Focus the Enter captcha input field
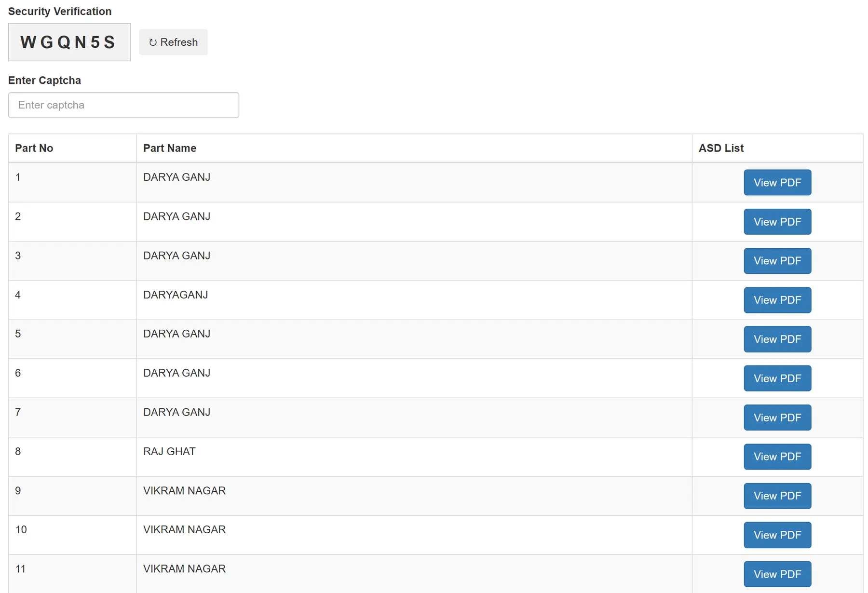This screenshot has width=868, height=593. pyautogui.click(x=123, y=105)
